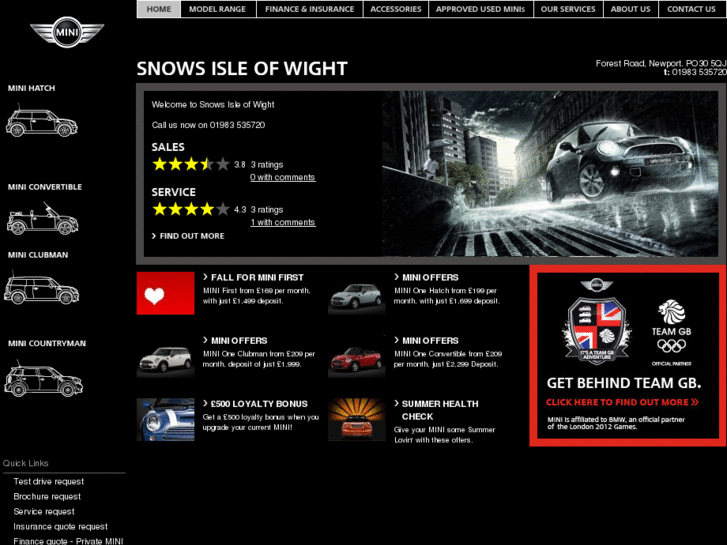Click 'CLICK HERE TO FIND OUT MORE' red link
This screenshot has width=727, height=545.
pos(622,402)
